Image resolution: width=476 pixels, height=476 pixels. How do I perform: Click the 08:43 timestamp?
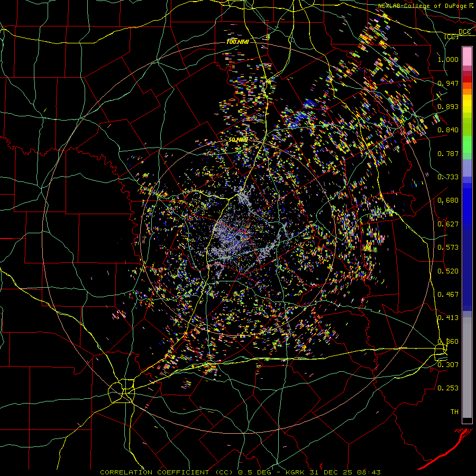[368, 472]
